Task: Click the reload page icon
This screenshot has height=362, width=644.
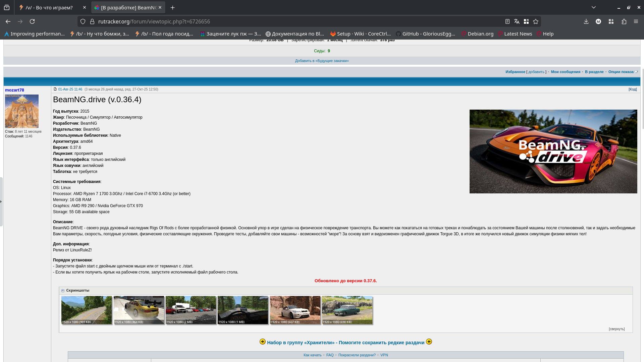Action: [x=32, y=21]
